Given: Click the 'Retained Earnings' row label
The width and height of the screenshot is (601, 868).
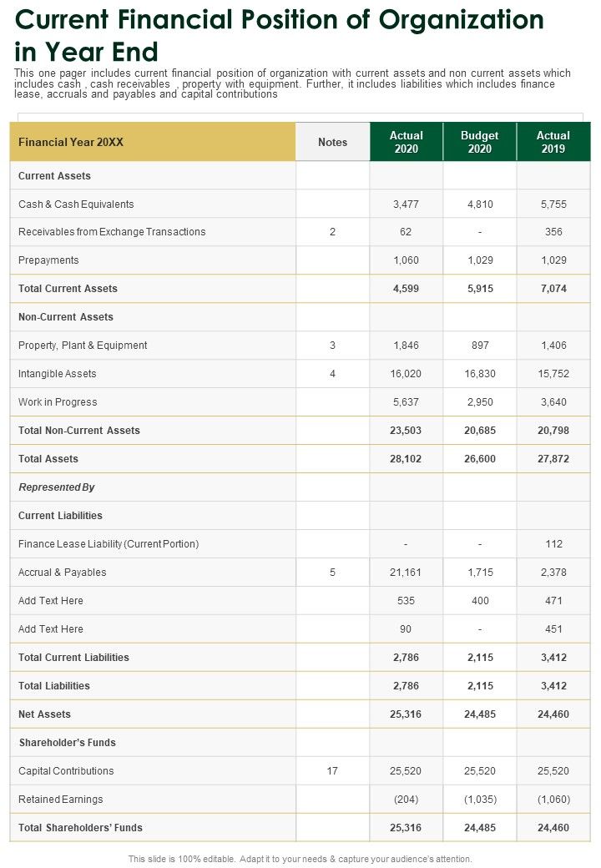Looking at the screenshot, I should point(60,800).
